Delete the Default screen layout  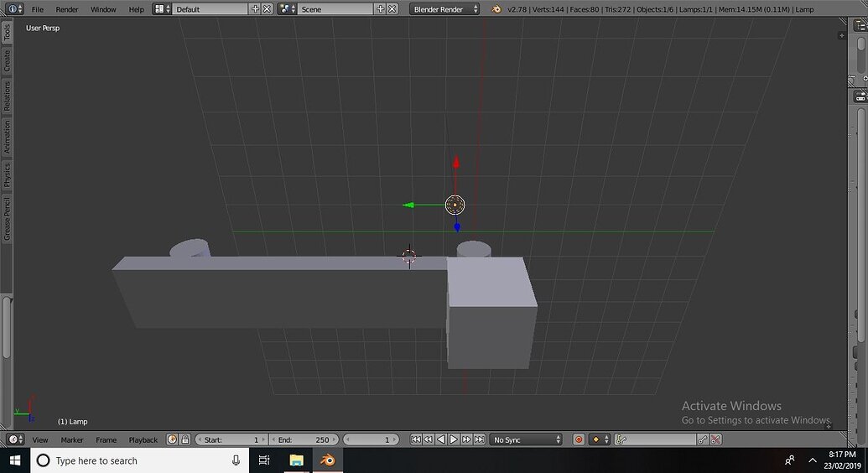pyautogui.click(x=267, y=9)
